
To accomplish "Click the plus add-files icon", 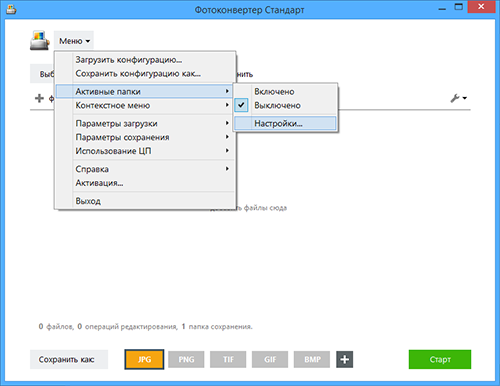I will point(39,98).
